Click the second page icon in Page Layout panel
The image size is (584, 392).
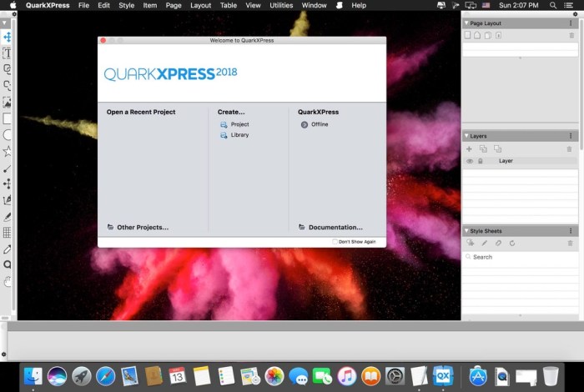(477, 35)
